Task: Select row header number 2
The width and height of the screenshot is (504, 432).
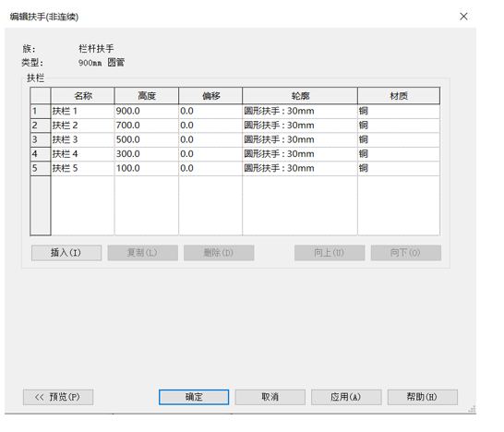Action: [41, 126]
